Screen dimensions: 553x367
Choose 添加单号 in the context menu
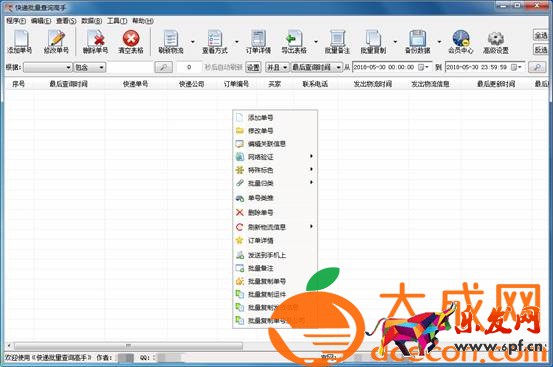coord(275,117)
